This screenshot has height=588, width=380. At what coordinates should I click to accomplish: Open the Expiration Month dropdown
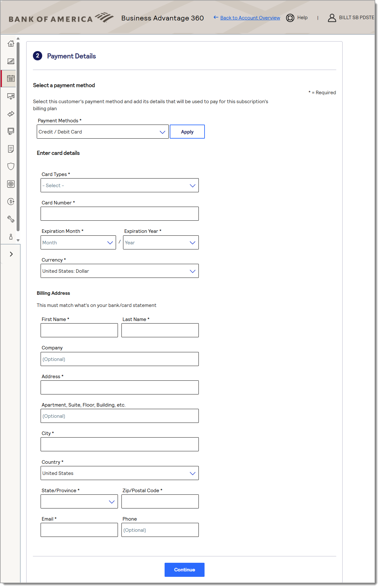pyautogui.click(x=78, y=243)
